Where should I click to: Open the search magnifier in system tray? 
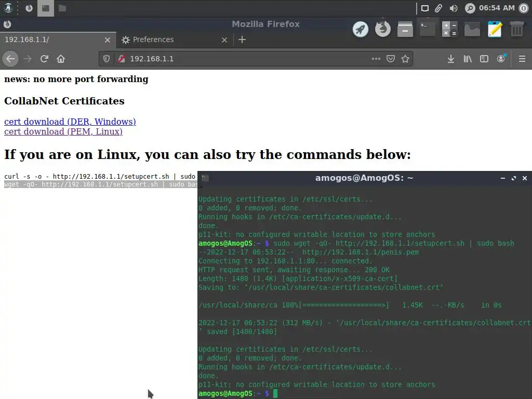pyautogui.click(x=470, y=8)
